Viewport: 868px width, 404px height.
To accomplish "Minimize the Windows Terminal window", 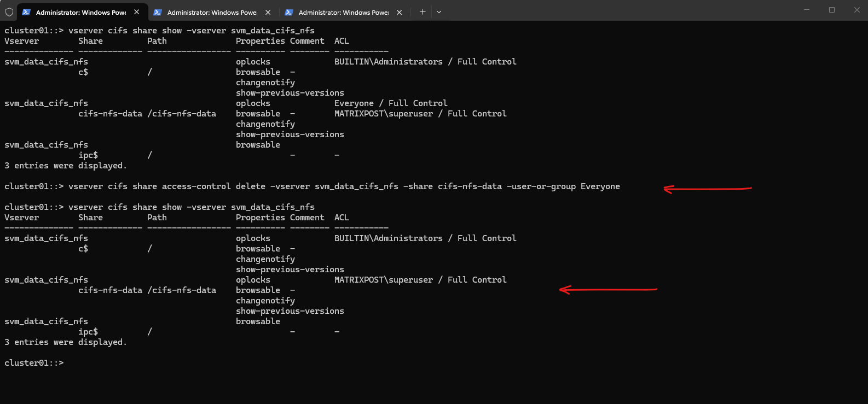I will (807, 10).
